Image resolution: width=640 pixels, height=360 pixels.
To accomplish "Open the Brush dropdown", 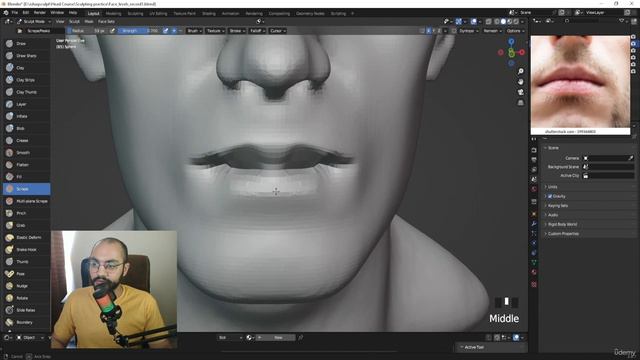I will coord(194,31).
